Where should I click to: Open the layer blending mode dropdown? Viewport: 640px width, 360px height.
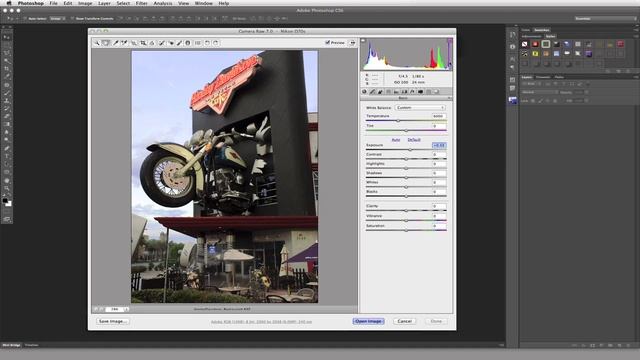[x=539, y=92]
